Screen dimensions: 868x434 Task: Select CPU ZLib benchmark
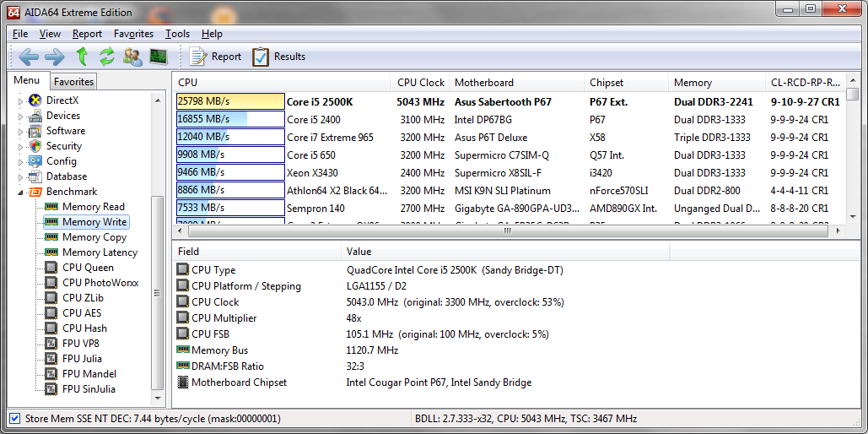tap(83, 298)
